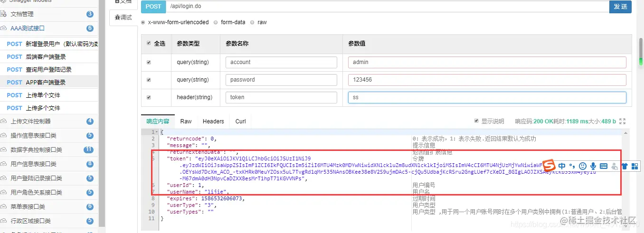This screenshot has height=233, width=644.
Task: Select x-www-form-urlencoded body type
Action: point(143,22)
